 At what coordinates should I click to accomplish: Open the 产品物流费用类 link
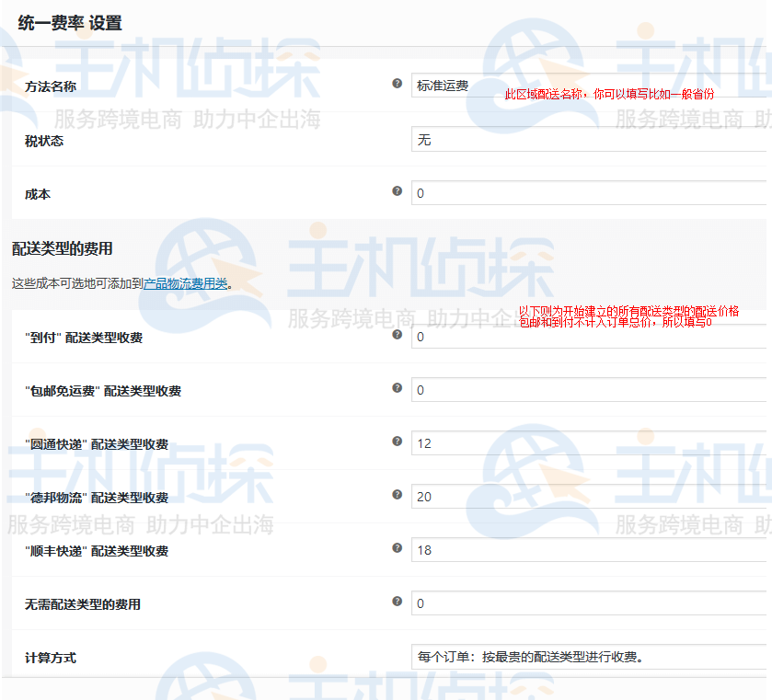tap(185, 283)
